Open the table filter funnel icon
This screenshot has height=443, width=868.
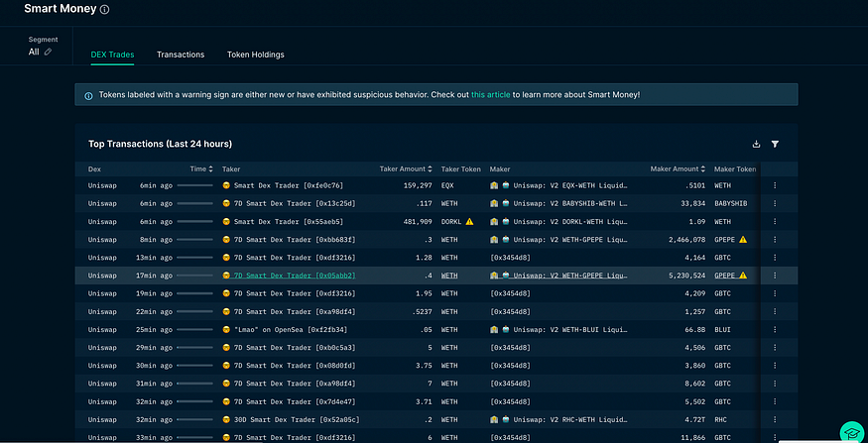click(775, 144)
